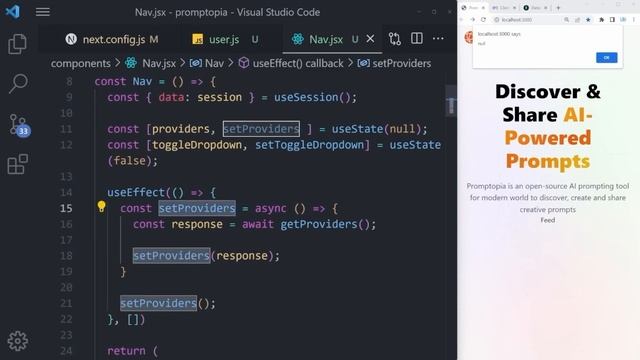Screen dimensions: 640x360
Task: Click line number 15 in the gutter
Action: point(66,208)
